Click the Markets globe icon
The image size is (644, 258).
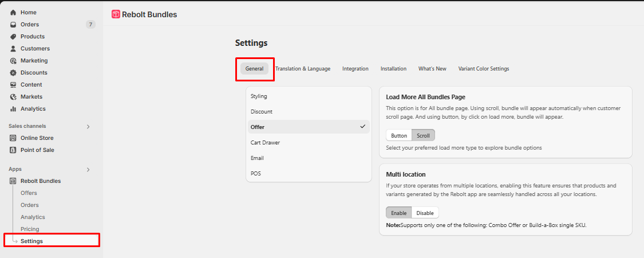pyautogui.click(x=13, y=97)
